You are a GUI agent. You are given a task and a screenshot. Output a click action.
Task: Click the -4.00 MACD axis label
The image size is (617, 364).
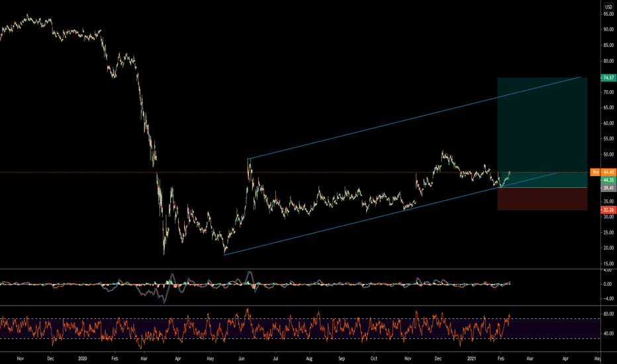click(x=608, y=298)
